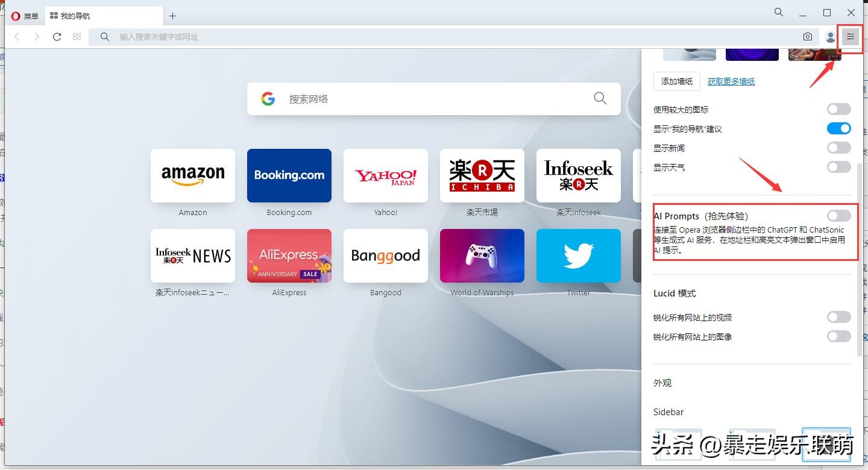Viewport: 868px width, 470px height.
Task: Click the forward navigation arrow
Action: (37, 36)
